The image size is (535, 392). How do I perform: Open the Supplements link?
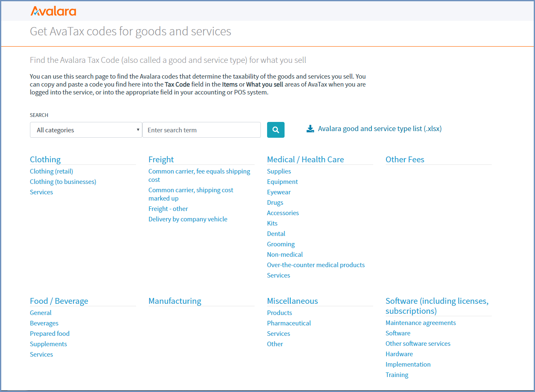(x=48, y=344)
